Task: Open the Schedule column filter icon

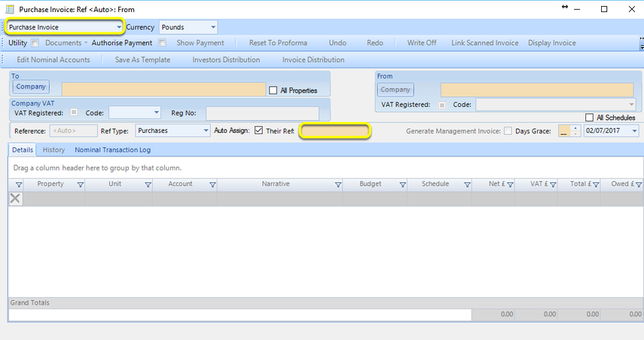Action: (x=468, y=185)
